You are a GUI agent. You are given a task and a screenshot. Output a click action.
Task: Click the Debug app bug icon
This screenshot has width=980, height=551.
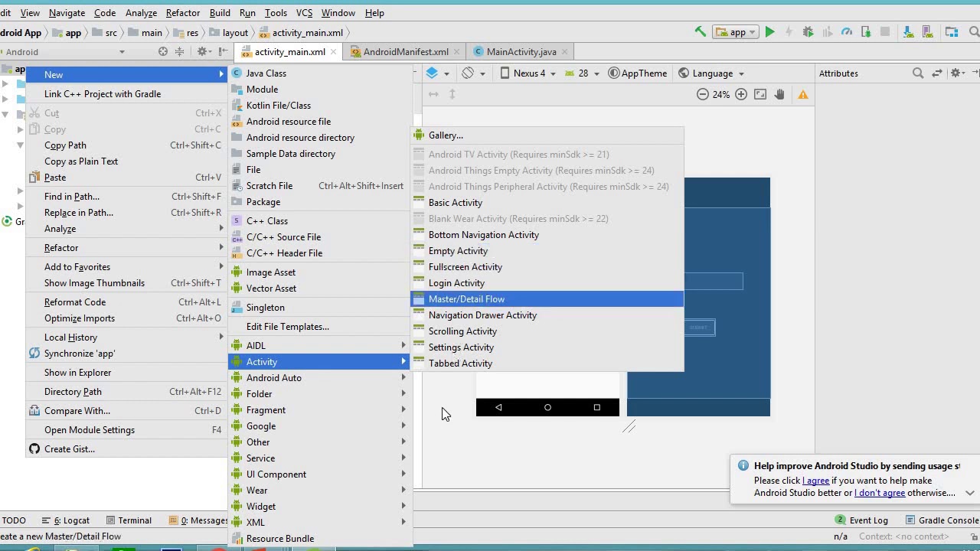[x=808, y=32]
